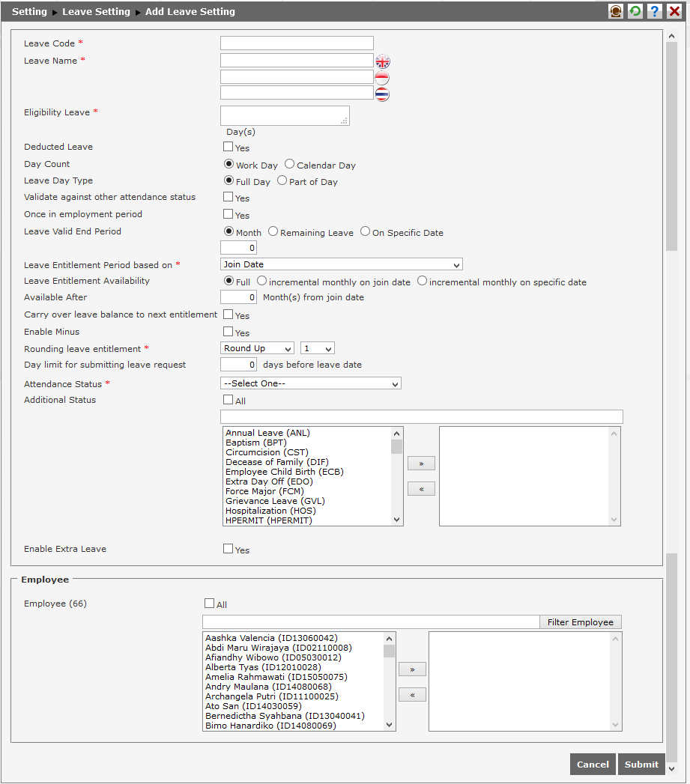Image resolution: width=690 pixels, height=784 pixels.
Task: Refresh the page with the green arrow icon
Action: [x=635, y=10]
